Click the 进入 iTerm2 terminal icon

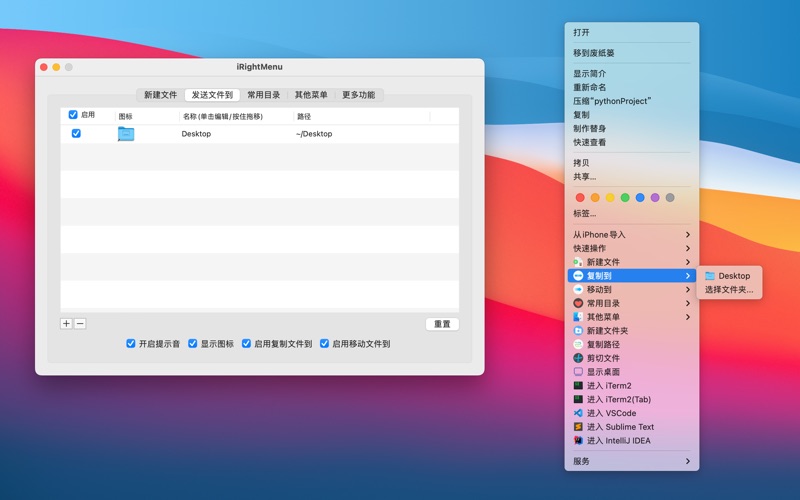click(578, 386)
